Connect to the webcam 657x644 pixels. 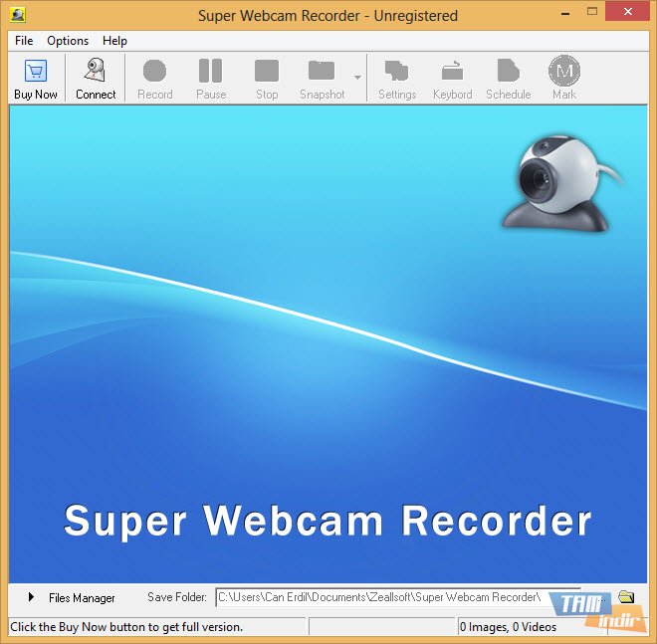tap(96, 79)
